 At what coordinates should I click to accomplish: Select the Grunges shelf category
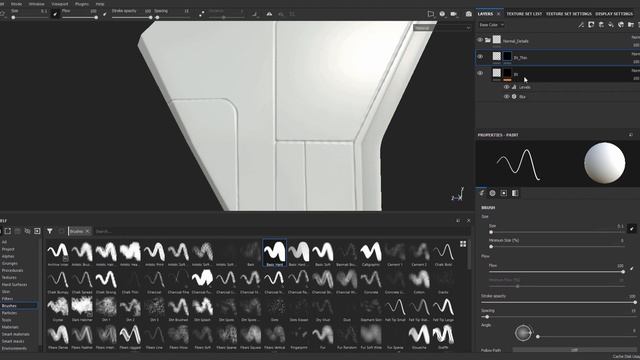tap(9, 263)
